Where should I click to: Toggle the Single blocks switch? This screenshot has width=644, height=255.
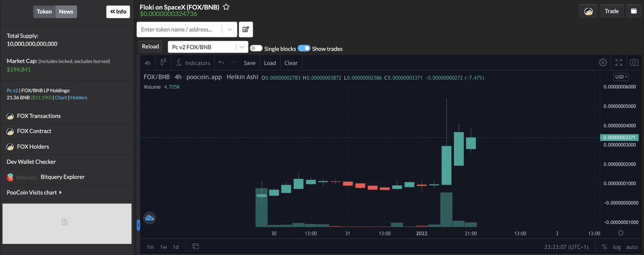point(256,48)
